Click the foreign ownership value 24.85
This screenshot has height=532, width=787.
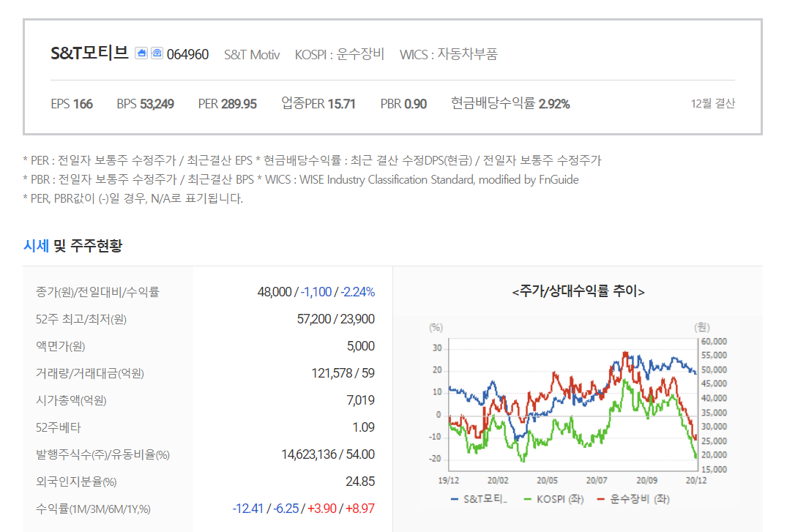point(360,482)
